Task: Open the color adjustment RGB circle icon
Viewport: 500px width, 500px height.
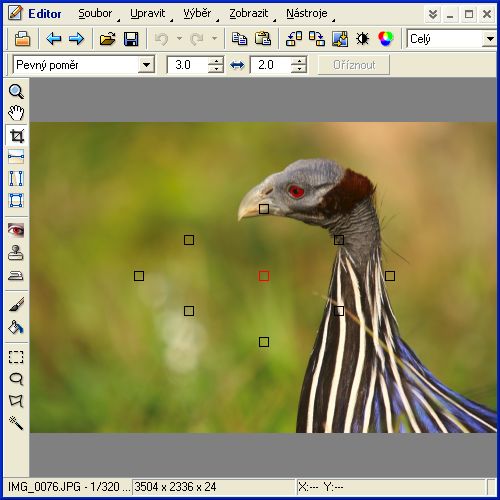Action: pyautogui.click(x=386, y=39)
